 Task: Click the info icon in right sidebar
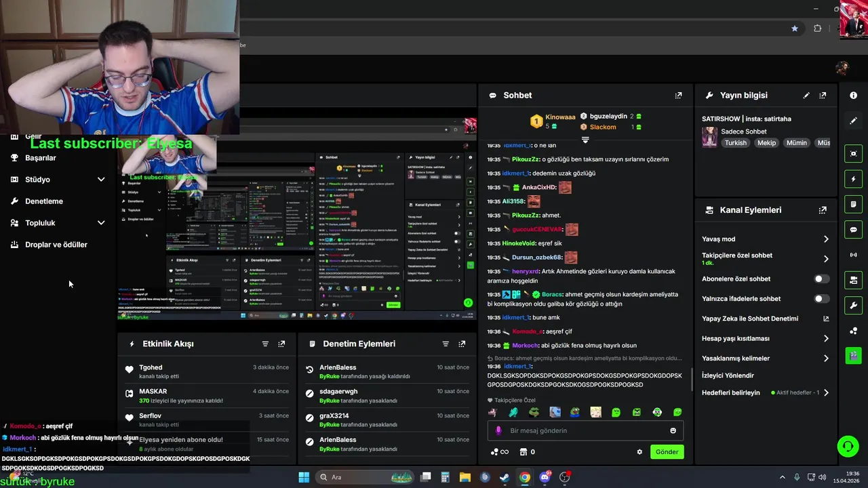(x=853, y=96)
